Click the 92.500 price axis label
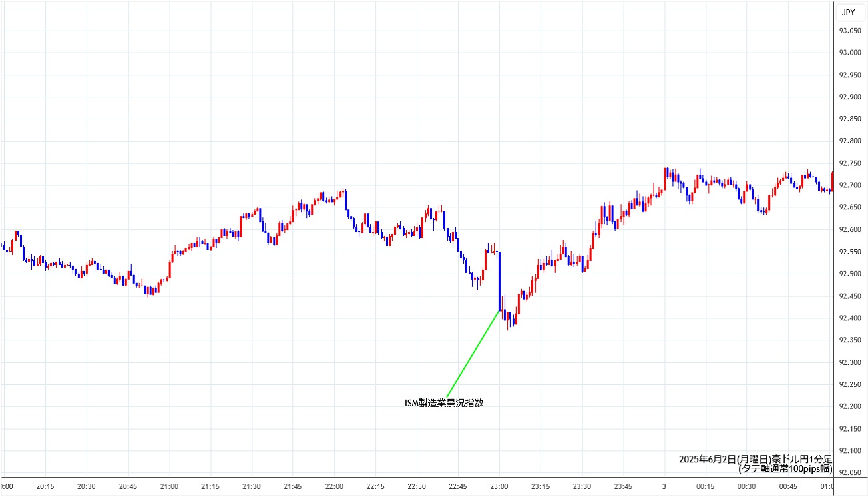Viewport: 868px width, 497px height. point(851,274)
